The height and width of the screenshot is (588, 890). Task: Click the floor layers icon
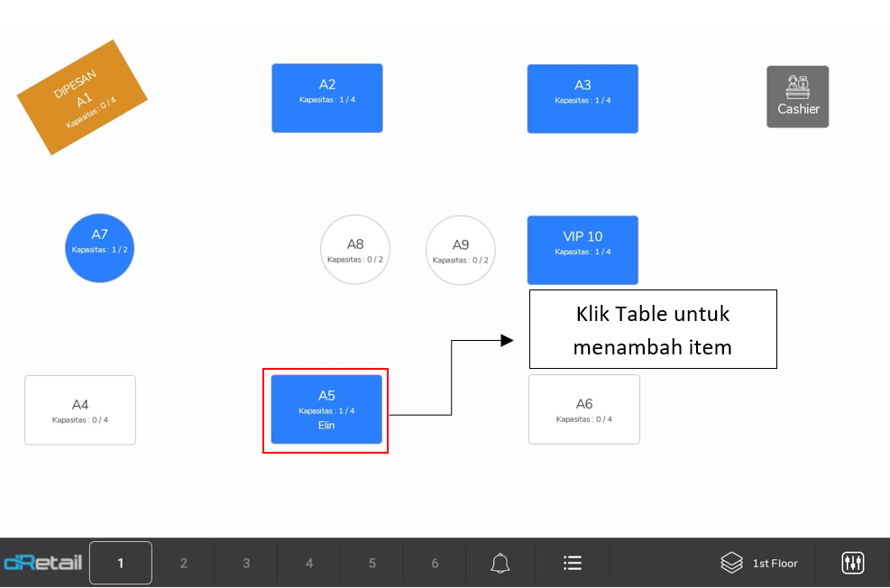click(x=731, y=563)
